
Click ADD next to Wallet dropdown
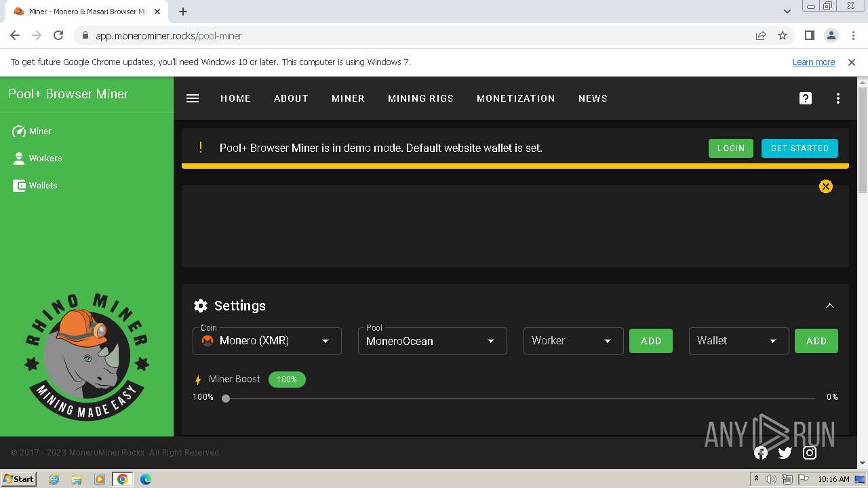coord(816,341)
